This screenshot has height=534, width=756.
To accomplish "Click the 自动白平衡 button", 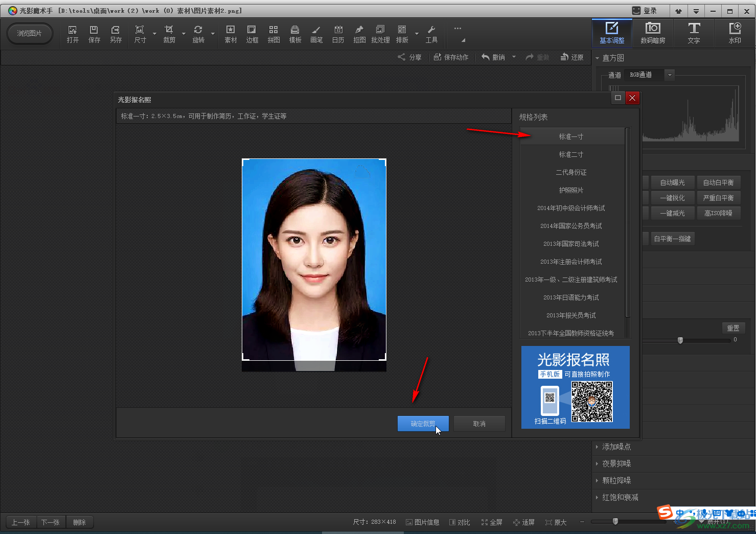I will tap(718, 182).
